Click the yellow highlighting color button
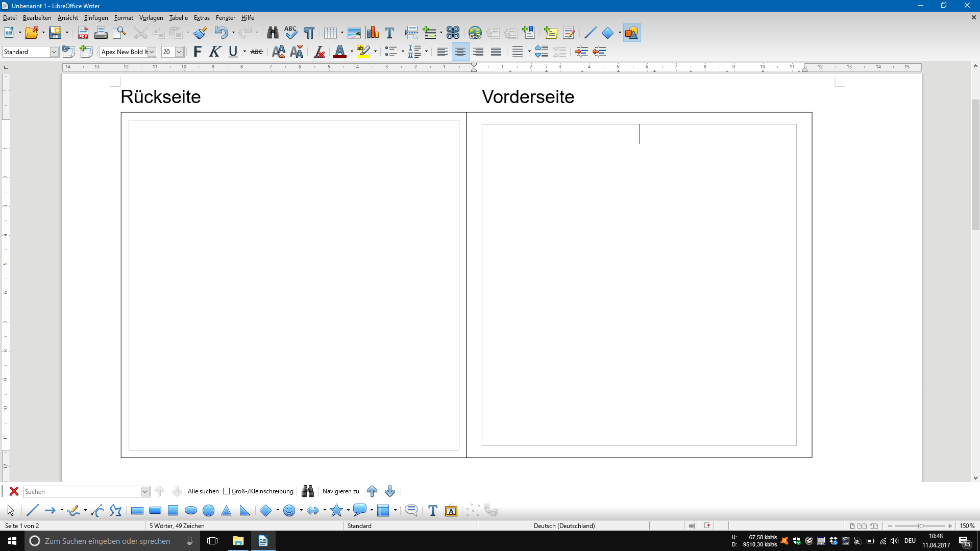The width and height of the screenshot is (980, 551). click(364, 52)
